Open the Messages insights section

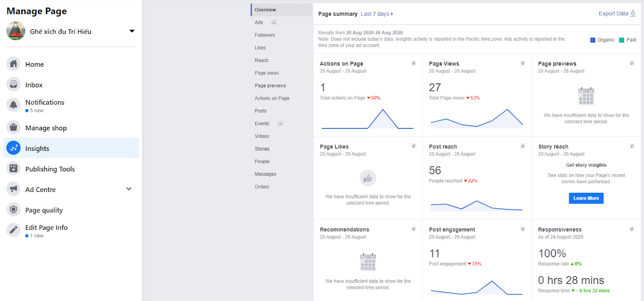(x=266, y=174)
